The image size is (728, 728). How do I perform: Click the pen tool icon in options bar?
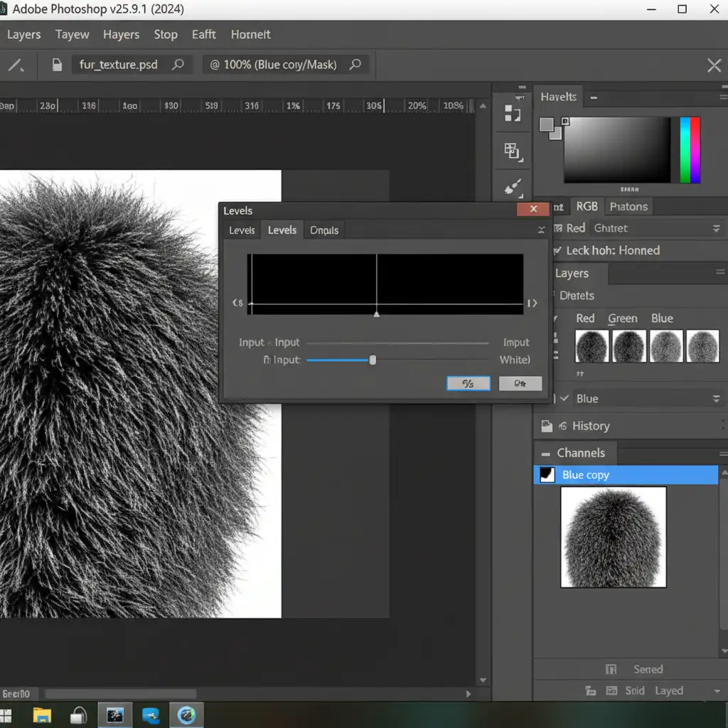(15, 65)
